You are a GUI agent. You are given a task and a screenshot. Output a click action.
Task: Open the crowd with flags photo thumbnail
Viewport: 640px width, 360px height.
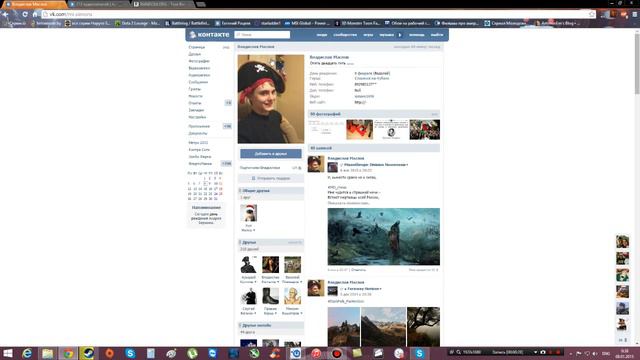tap(424, 129)
